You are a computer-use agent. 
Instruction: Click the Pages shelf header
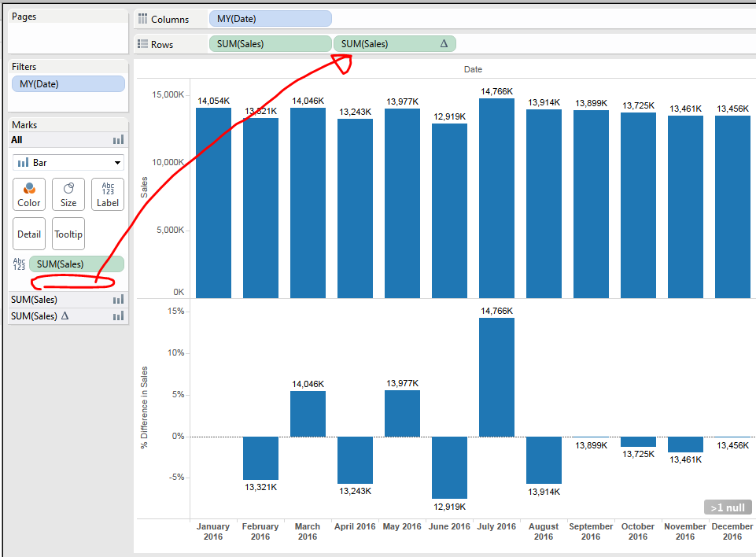pos(24,17)
